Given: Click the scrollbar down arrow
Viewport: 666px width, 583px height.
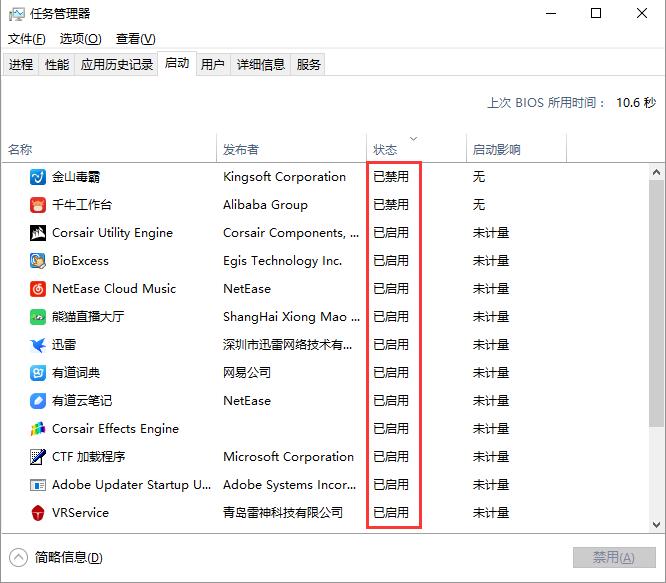Looking at the screenshot, I should 656,525.
